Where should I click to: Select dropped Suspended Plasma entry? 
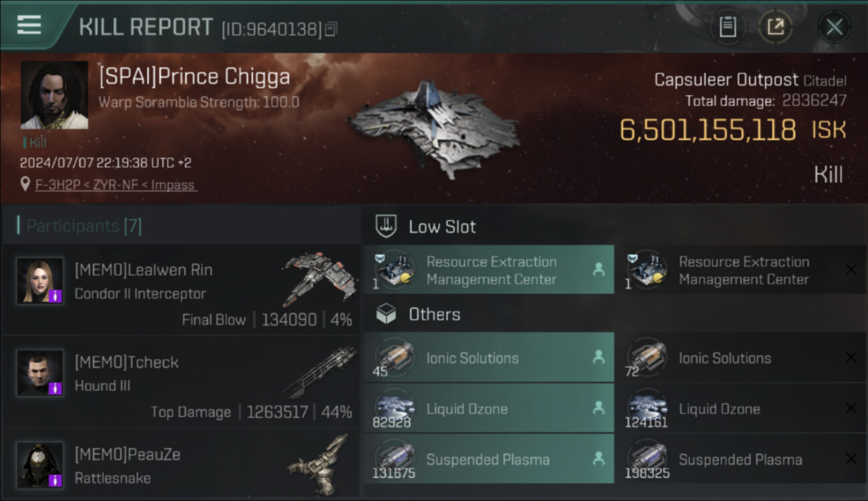point(489,460)
